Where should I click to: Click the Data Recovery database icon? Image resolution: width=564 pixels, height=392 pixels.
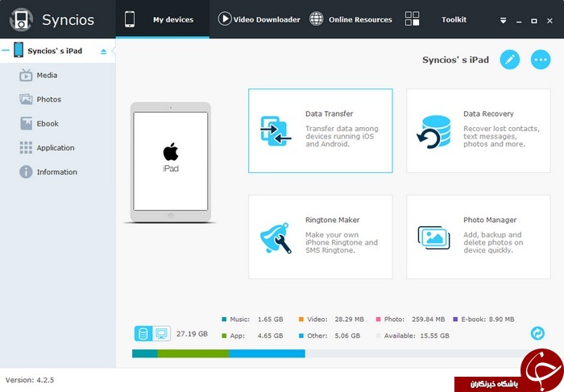click(433, 132)
